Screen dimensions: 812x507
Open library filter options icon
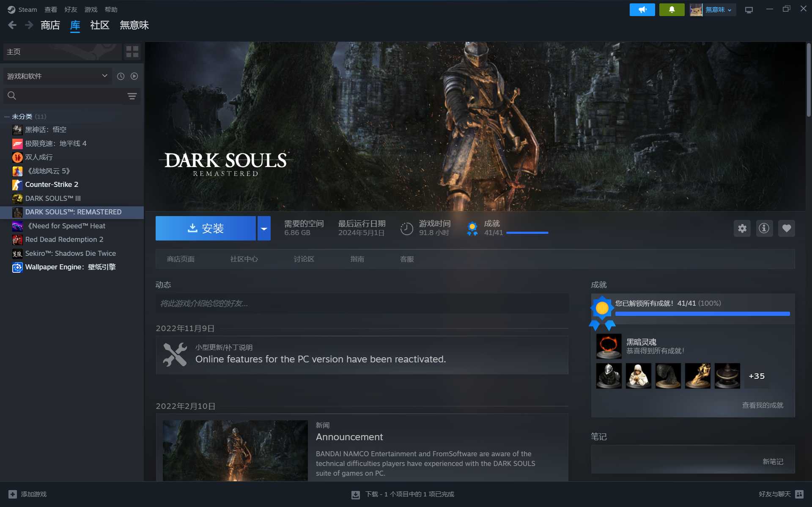[132, 96]
